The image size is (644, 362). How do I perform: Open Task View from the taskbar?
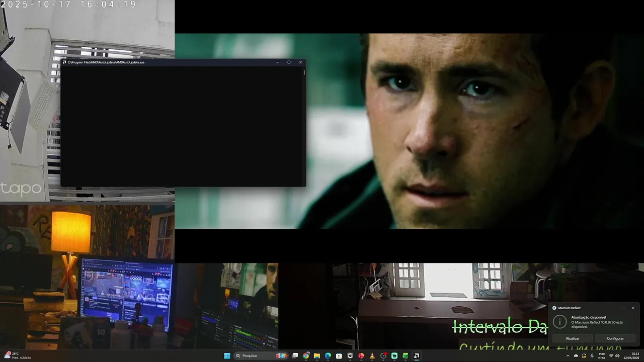(x=295, y=356)
